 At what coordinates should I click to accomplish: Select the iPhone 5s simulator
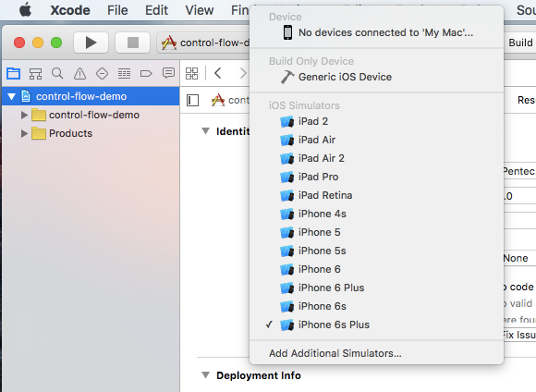click(x=376, y=251)
